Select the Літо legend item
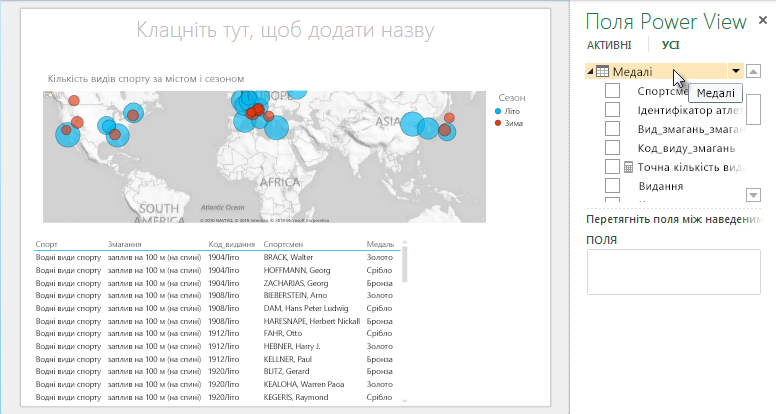Viewport: 776px width, 414px height. coord(507,111)
